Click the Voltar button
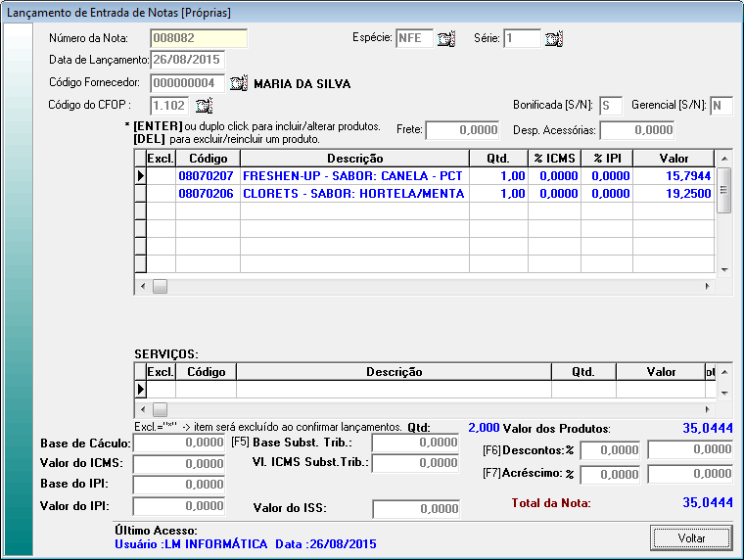Screen dimensions: 744x560 691,537
